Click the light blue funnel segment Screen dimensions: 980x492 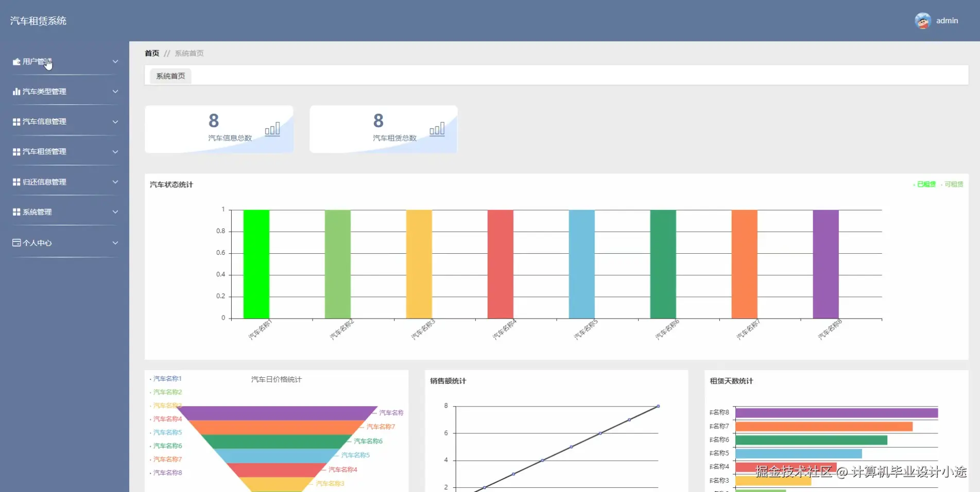tap(277, 455)
